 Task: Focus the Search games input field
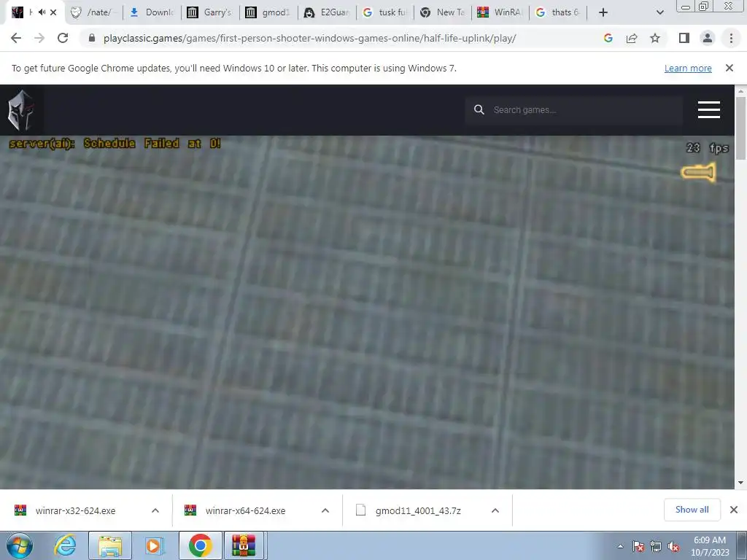[x=573, y=110]
